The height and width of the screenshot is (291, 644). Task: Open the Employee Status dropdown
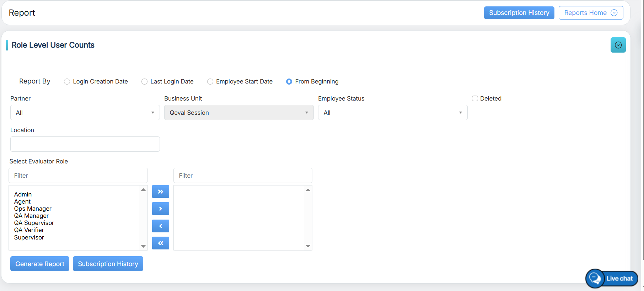pyautogui.click(x=392, y=113)
